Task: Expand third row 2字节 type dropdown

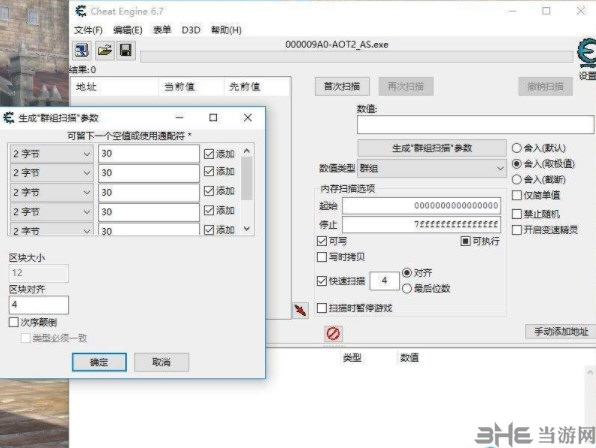Action: click(51, 192)
